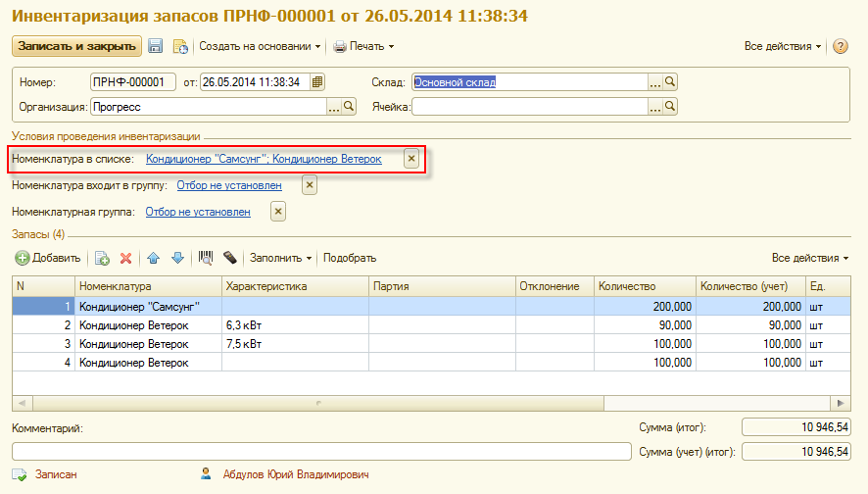Viewport: 868px width, 494px height.
Task: Clear the Номенклатура в списке filter
Action: pos(411,158)
